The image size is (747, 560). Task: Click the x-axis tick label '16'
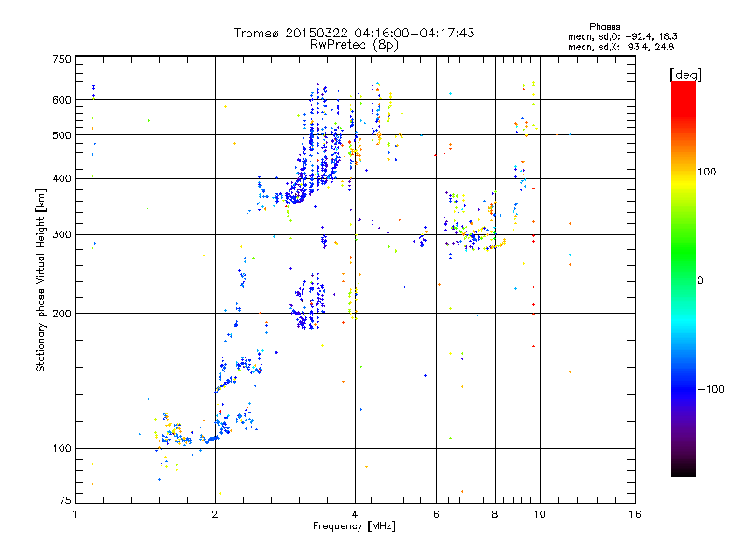(635, 514)
